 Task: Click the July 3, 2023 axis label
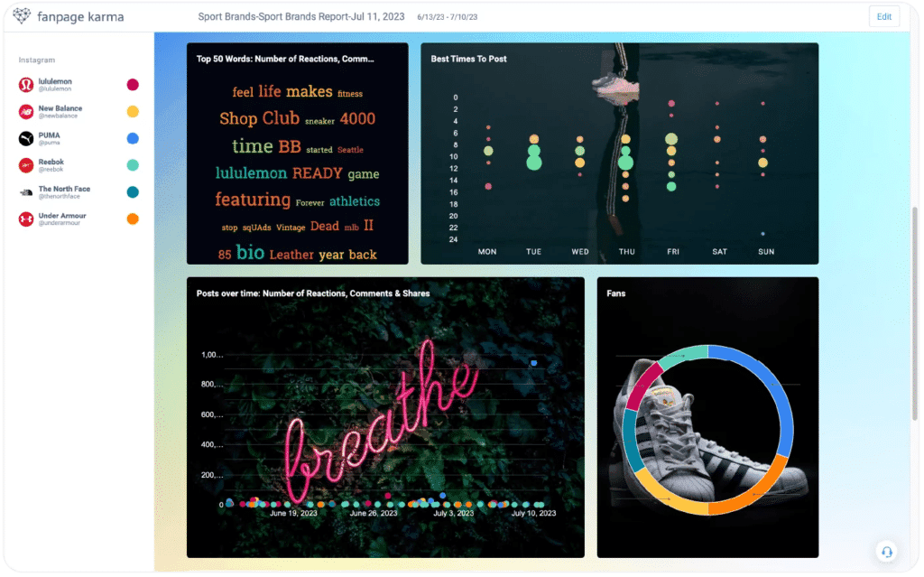(453, 513)
